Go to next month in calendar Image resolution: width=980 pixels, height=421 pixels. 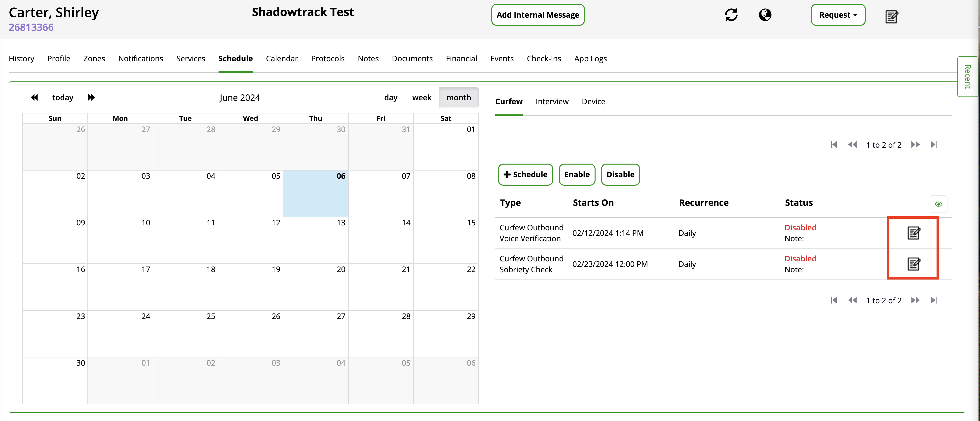coord(91,97)
